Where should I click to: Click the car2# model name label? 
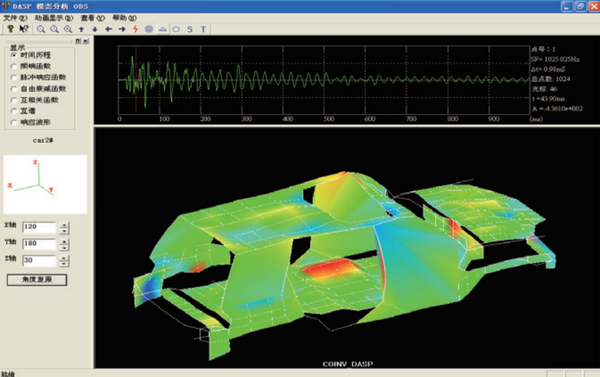pyautogui.click(x=43, y=140)
